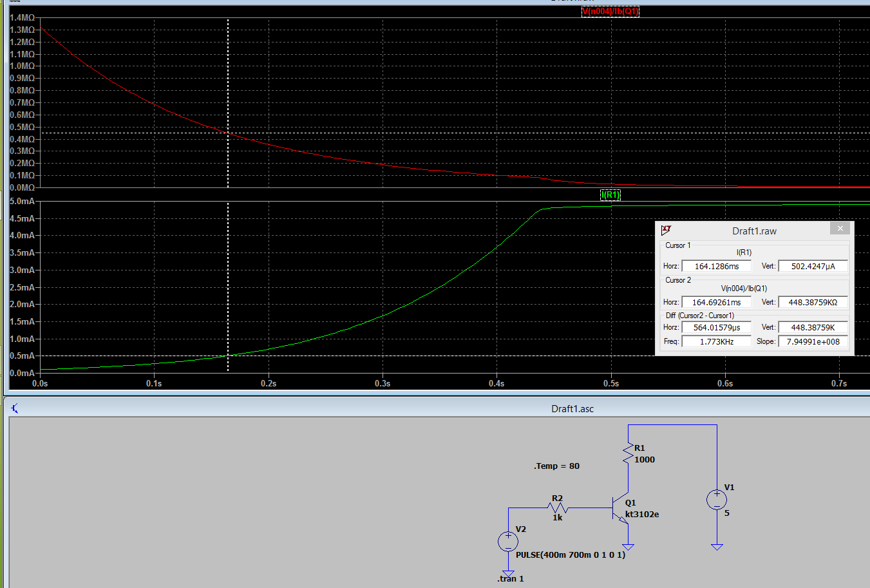Click the 1.4MΩ top axis label
This screenshot has height=588, width=870.
[x=23, y=17]
